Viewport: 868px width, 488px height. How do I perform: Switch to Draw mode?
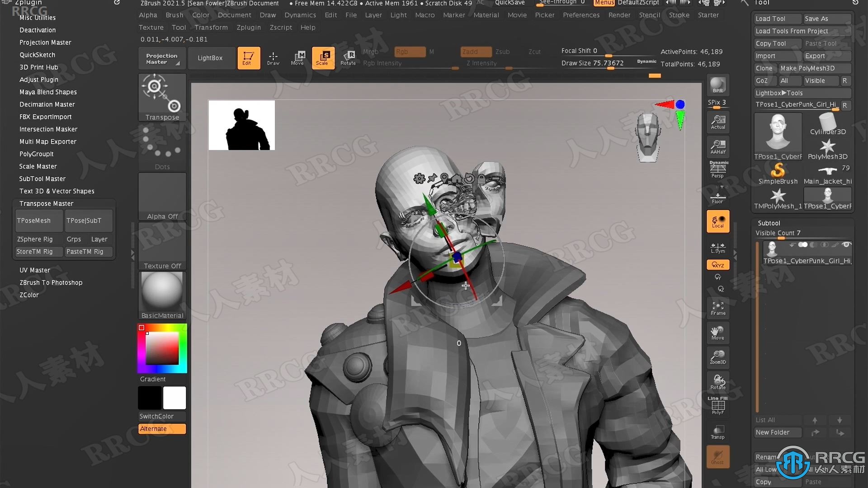coord(273,58)
